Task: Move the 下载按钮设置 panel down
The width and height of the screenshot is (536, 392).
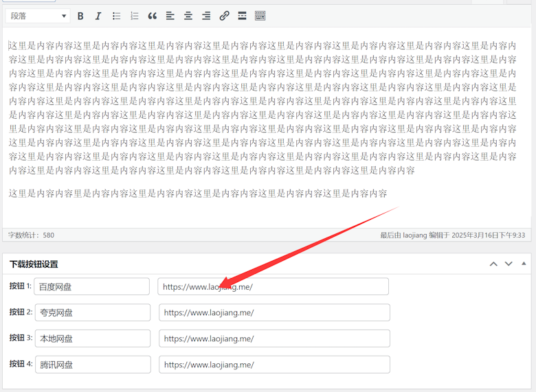Action: coord(509,264)
